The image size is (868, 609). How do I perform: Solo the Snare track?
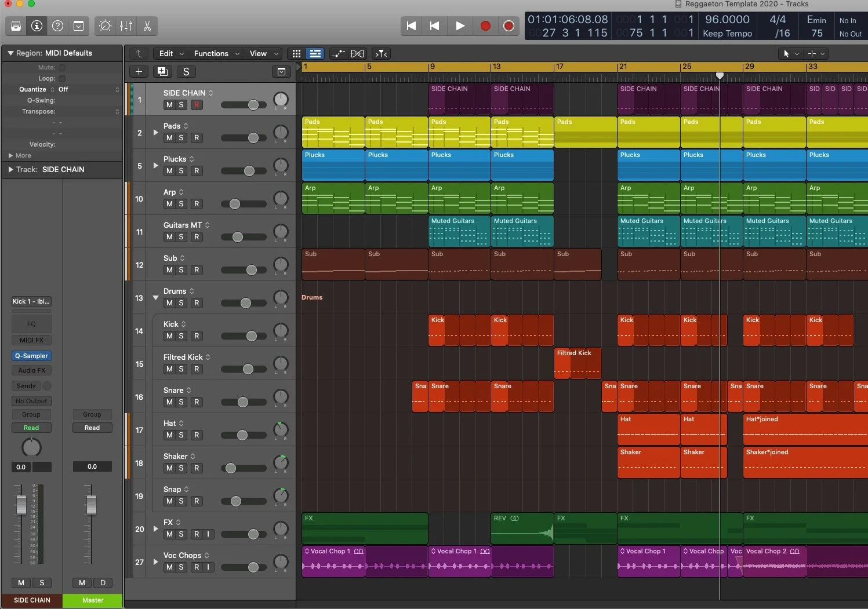click(181, 402)
